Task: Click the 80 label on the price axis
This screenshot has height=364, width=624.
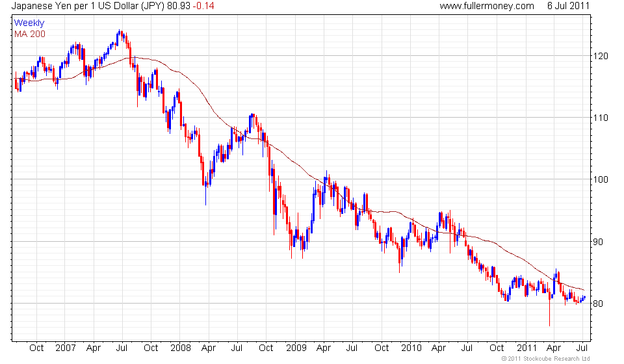Action: [x=598, y=304]
